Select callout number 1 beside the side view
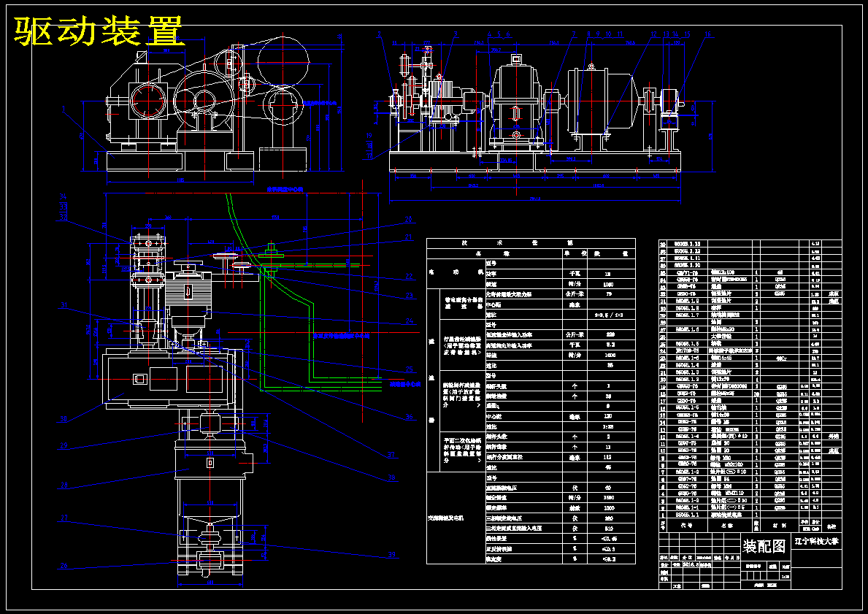Image resolution: width=868 pixels, height=614 pixels. pos(64,108)
